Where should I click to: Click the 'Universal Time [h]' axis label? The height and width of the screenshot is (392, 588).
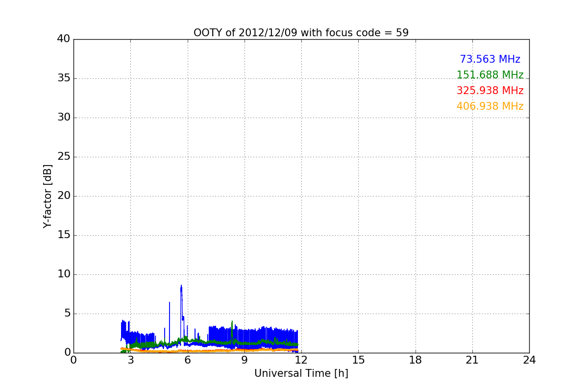(301, 373)
